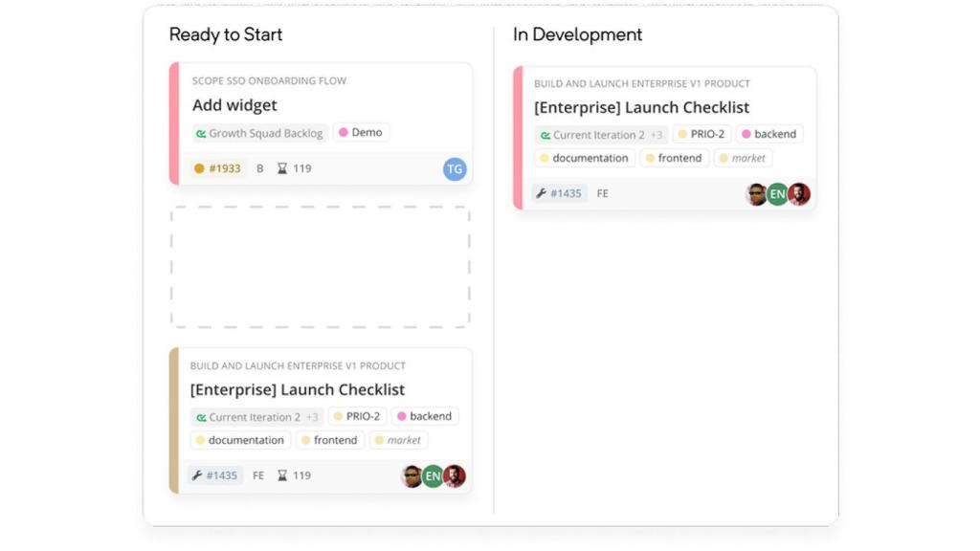Expand +3 iterations in Ready to Start card
This screenshot has width=980, height=551.
coord(312,417)
